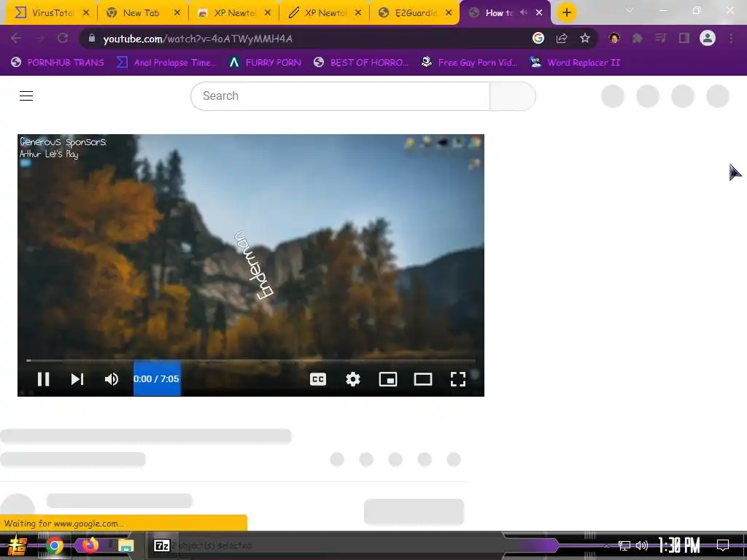
Task: Open the avatar extension icon
Action: point(614,39)
